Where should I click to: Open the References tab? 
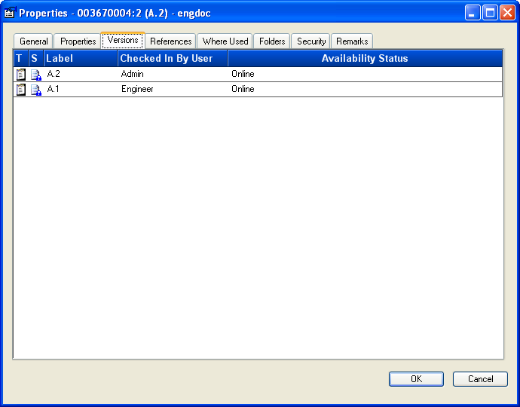pos(171,41)
